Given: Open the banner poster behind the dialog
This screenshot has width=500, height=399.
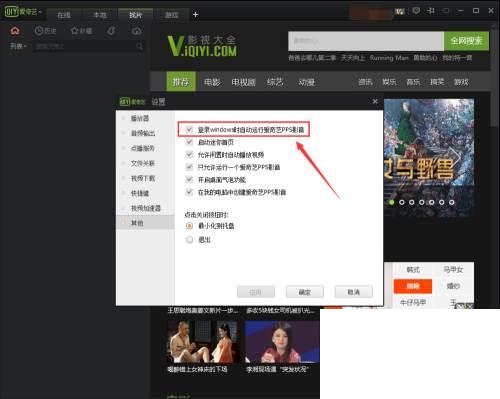Looking at the screenshot, I should [429, 157].
